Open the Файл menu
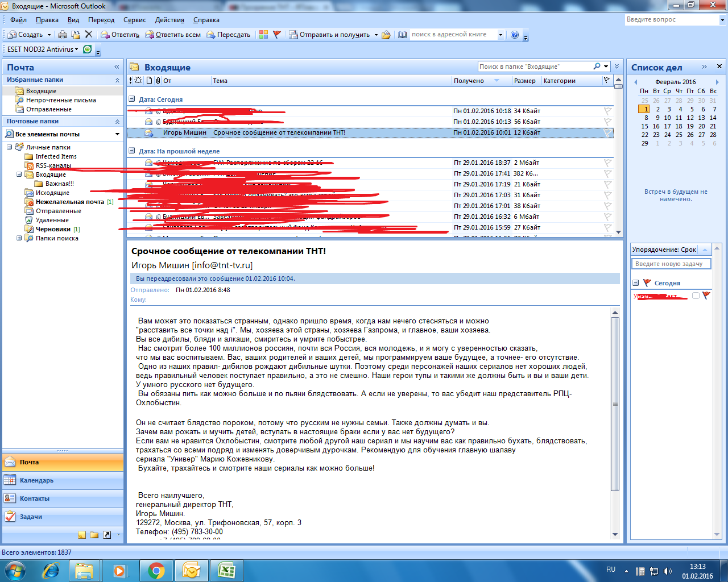 pos(18,20)
